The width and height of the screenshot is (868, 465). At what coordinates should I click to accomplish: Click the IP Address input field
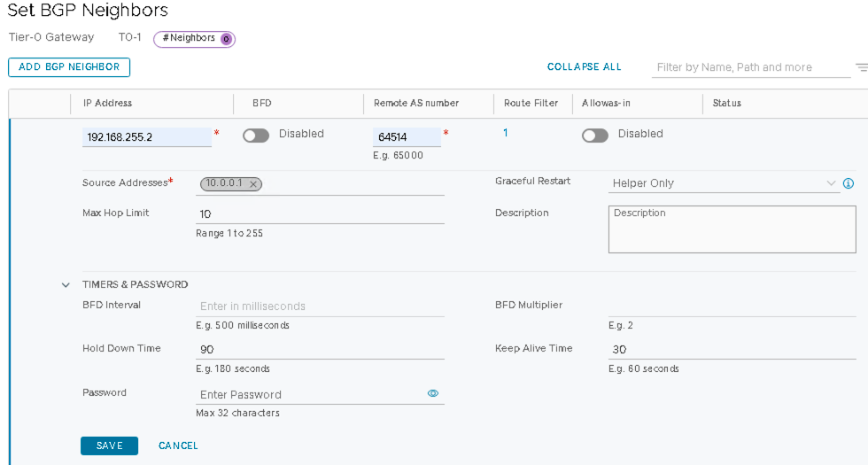tap(146, 137)
